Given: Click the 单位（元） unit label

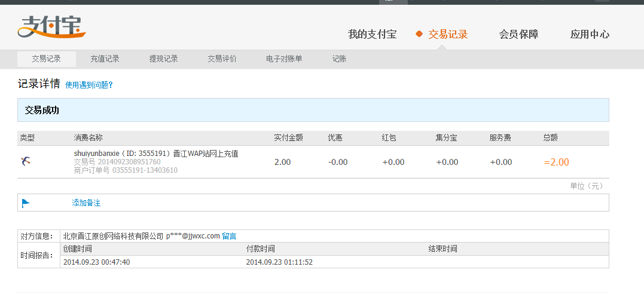Looking at the screenshot, I should pos(587,186).
